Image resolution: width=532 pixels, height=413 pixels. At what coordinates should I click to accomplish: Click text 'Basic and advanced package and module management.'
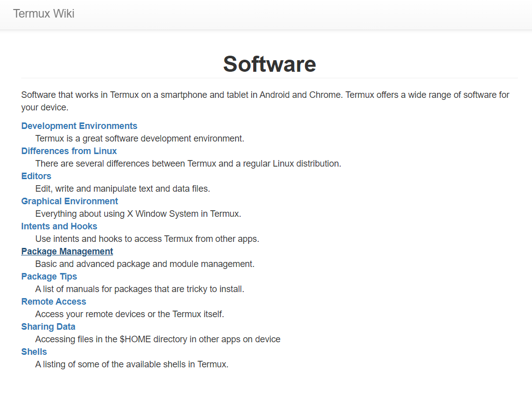(x=145, y=264)
